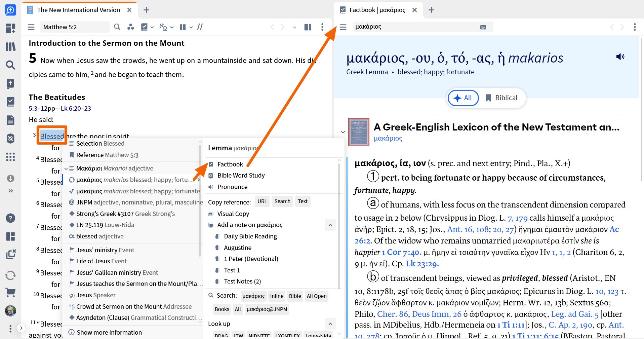Open the Applications grid icon in the sidebar
The width and height of the screenshot is (644, 339).
point(10,157)
